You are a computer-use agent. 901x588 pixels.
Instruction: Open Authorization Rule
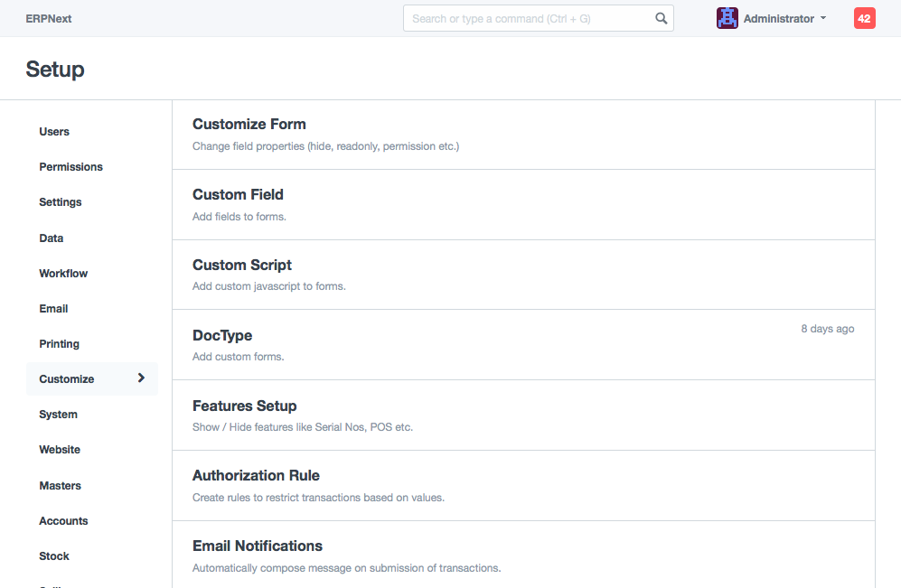tap(257, 475)
